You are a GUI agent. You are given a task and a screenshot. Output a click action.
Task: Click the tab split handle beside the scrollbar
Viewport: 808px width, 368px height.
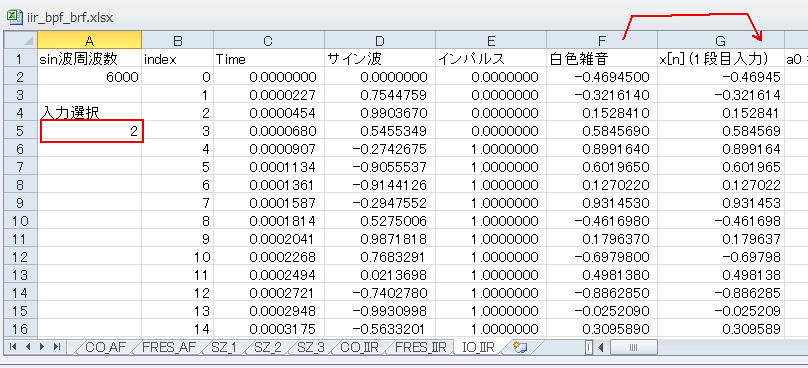(588, 347)
